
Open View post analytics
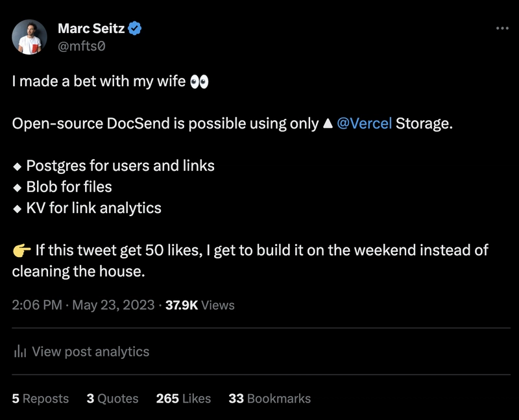point(90,352)
